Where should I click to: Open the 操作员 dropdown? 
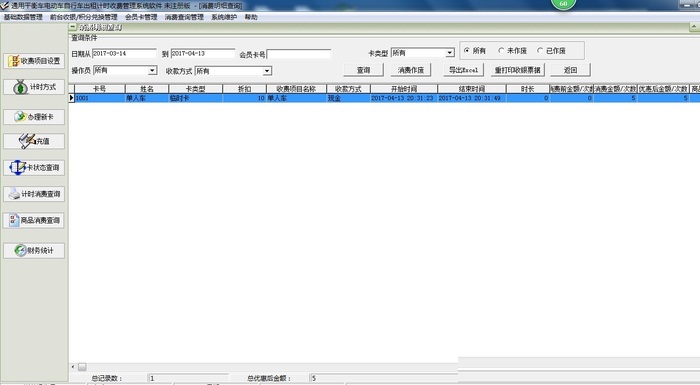[152, 71]
